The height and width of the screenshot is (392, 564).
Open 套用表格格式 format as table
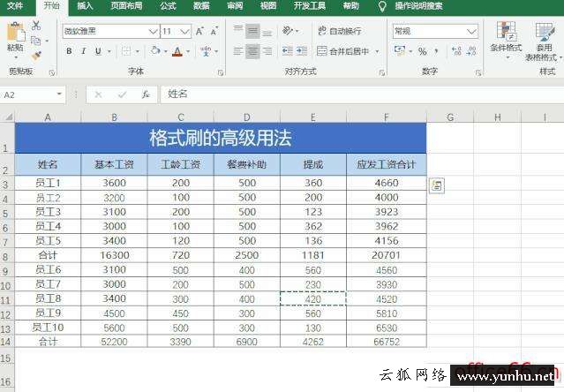point(543,41)
